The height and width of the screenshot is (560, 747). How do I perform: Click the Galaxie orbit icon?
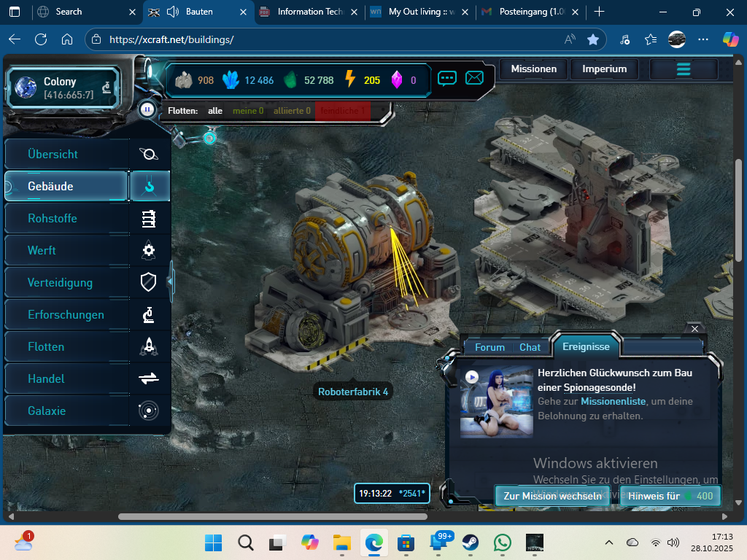149,411
